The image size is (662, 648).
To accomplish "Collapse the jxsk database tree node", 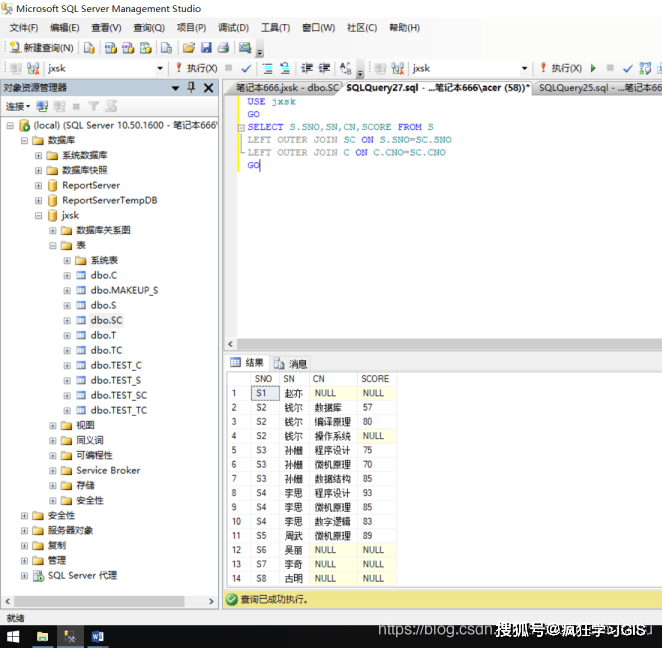I will click(39, 215).
